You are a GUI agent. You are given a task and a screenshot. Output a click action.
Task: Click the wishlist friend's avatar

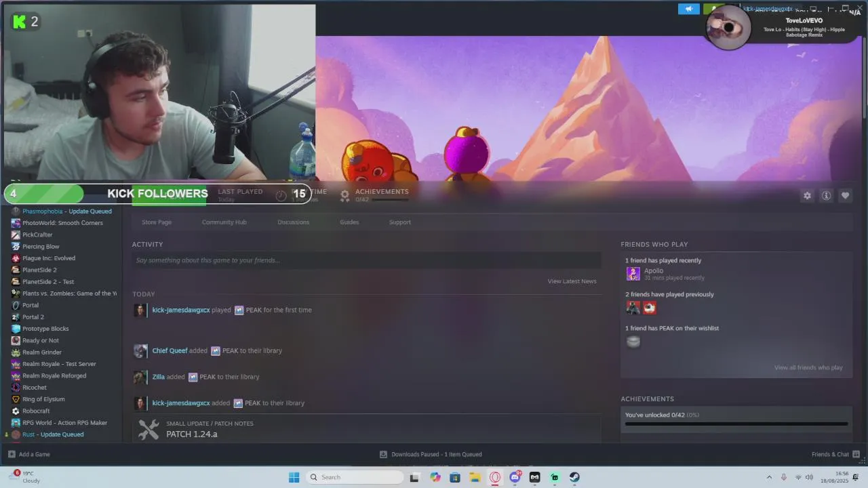633,342
